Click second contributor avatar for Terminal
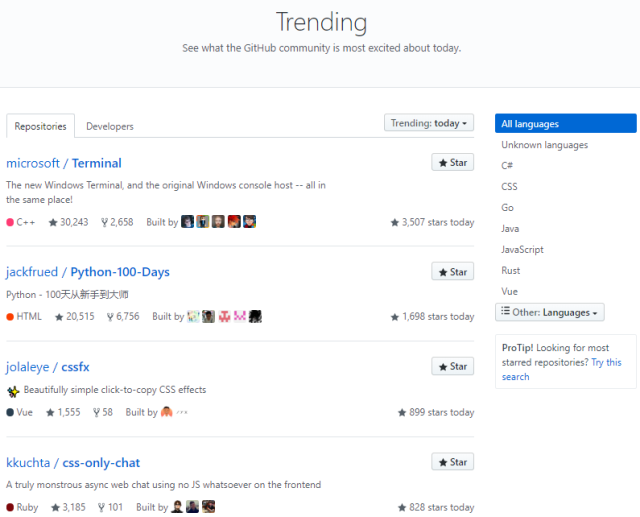Viewport: 640px width, 517px height. 203,222
